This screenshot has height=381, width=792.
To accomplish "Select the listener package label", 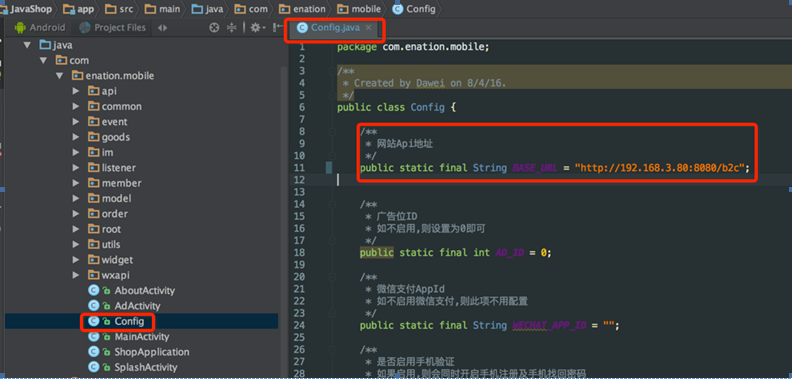I will (119, 168).
